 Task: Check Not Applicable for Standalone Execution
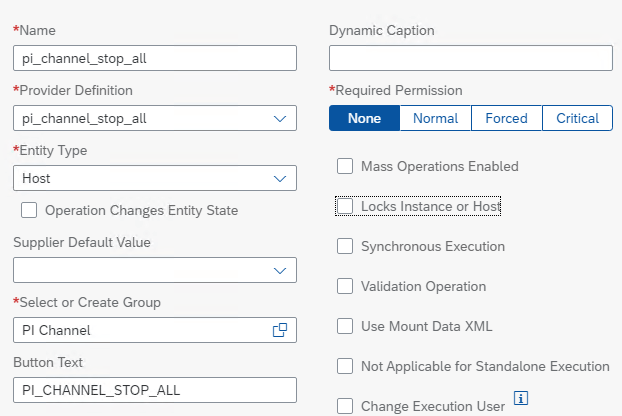pos(345,366)
